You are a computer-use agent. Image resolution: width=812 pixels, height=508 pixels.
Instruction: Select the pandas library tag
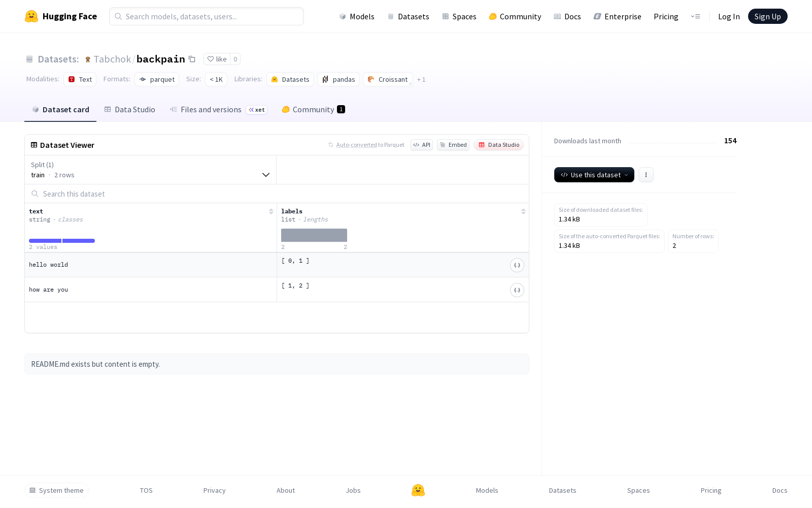[339, 79]
